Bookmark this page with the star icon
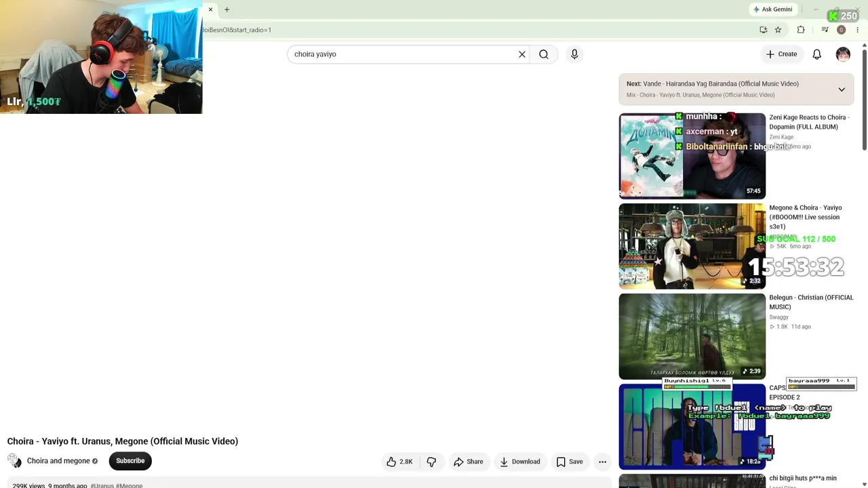This screenshot has width=868, height=488. point(778,30)
